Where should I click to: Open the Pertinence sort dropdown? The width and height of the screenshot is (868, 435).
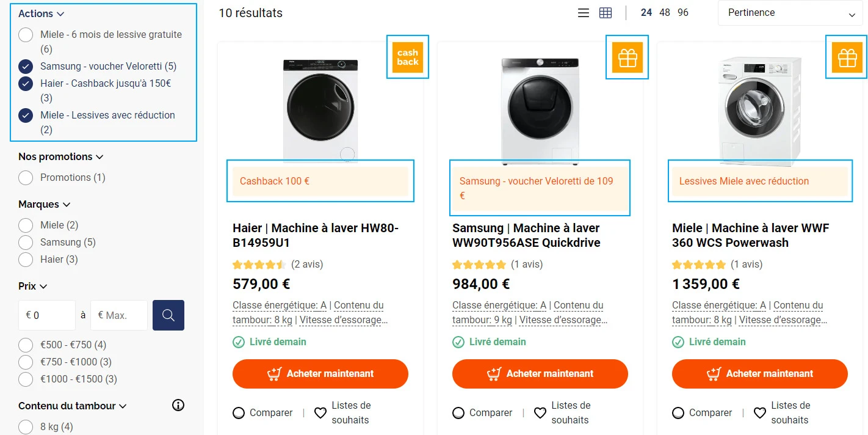point(790,13)
